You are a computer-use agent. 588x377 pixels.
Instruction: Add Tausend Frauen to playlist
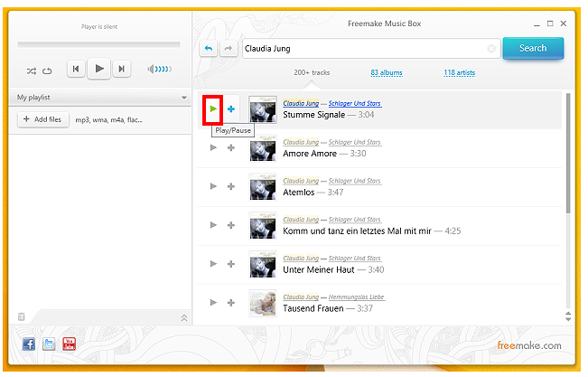click(231, 302)
